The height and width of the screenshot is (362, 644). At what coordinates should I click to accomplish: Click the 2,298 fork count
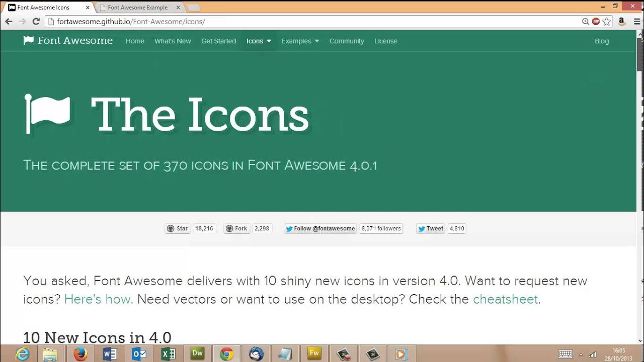tap(262, 228)
